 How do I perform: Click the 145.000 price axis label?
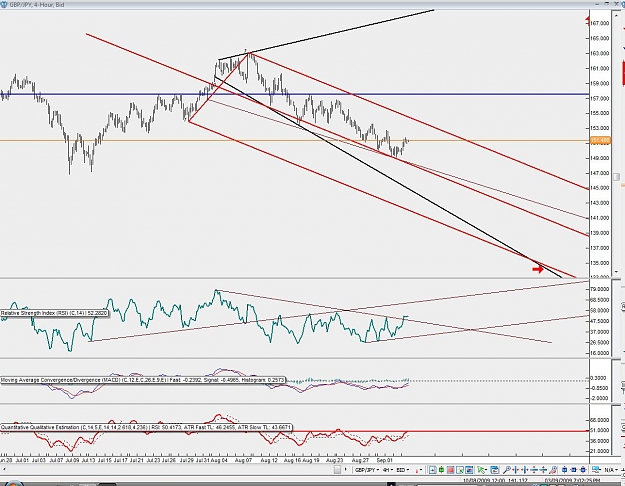[x=600, y=188]
